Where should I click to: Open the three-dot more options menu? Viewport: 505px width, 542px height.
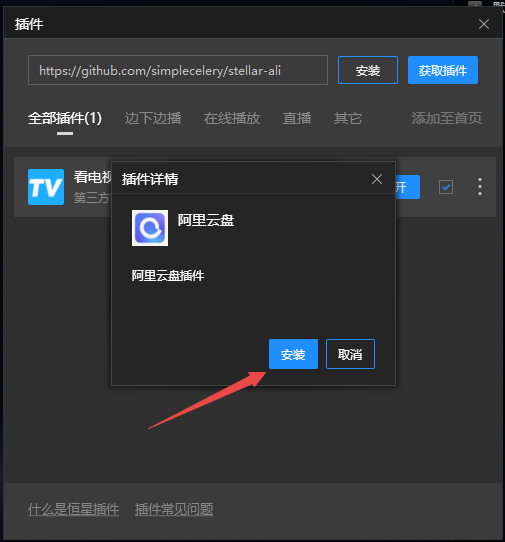pyautogui.click(x=479, y=187)
